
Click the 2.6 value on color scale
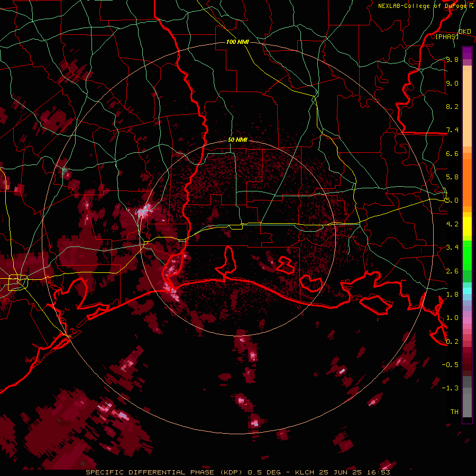(x=452, y=271)
